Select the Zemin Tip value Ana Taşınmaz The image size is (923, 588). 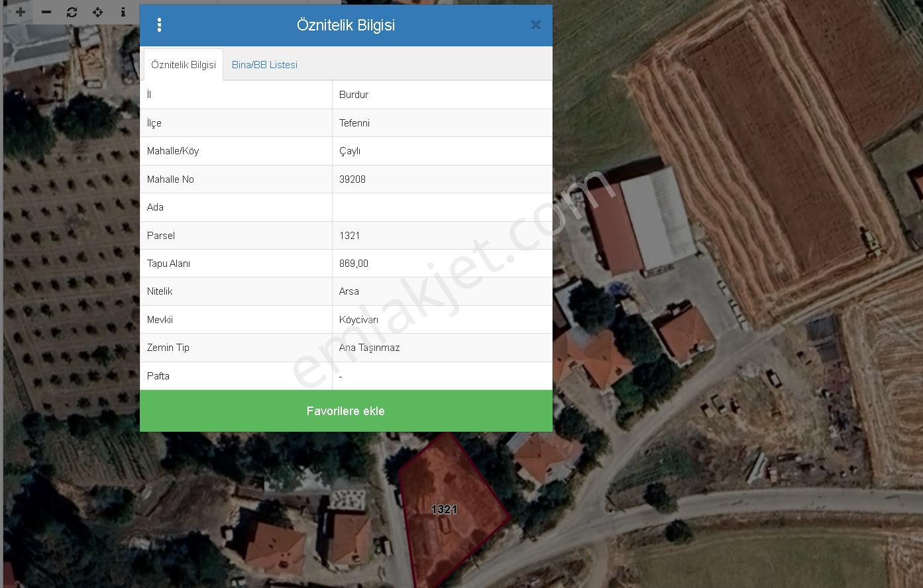tap(369, 348)
